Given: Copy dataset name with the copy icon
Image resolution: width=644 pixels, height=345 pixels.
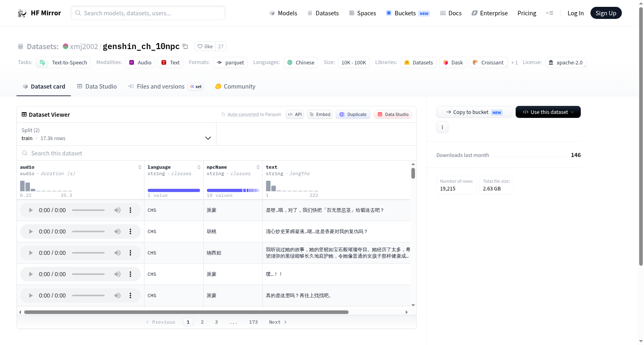Looking at the screenshot, I should [x=185, y=46].
